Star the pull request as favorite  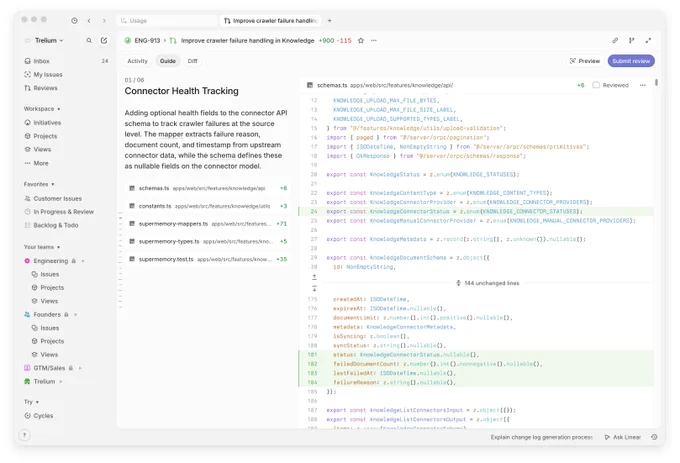pos(361,40)
